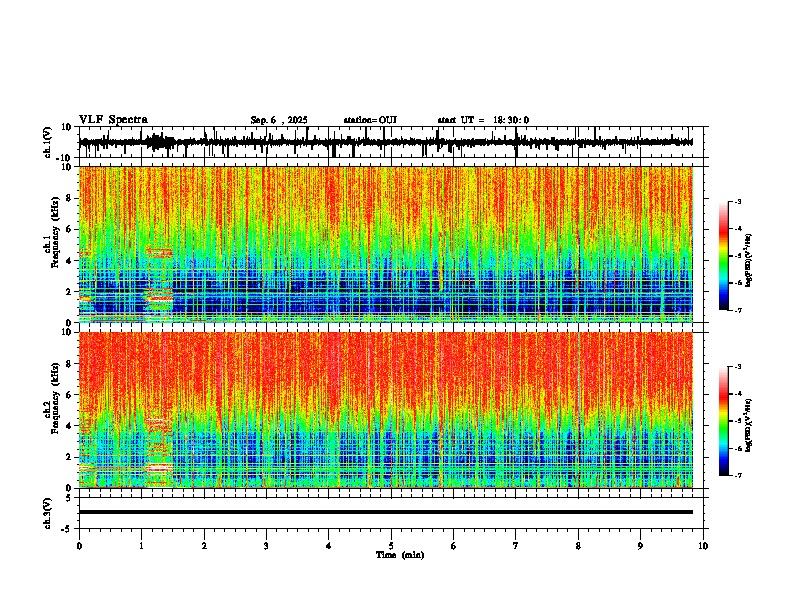This screenshot has width=792, height=612.
Task: Click the '-7' tick on ch.2 colorbar
Action: coord(737,475)
